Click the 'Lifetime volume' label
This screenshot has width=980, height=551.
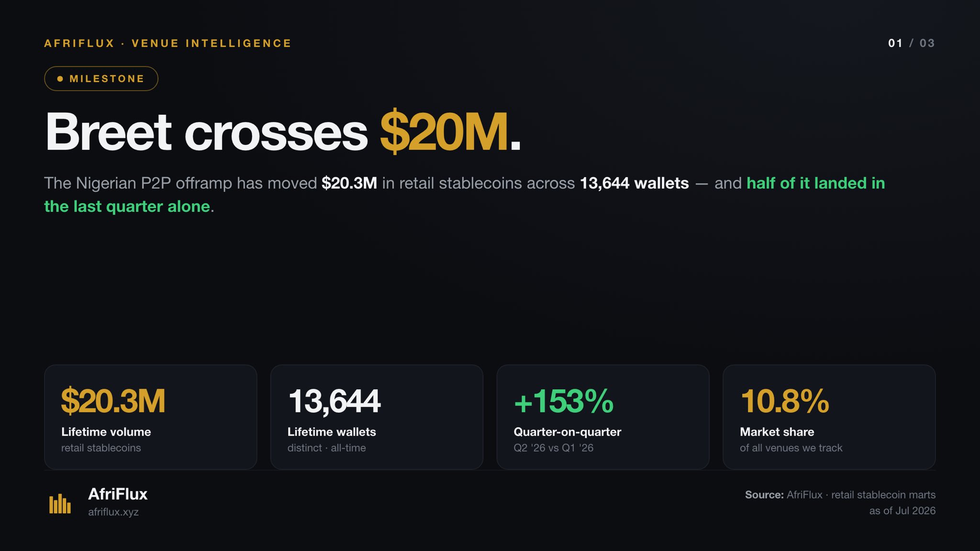106,432
